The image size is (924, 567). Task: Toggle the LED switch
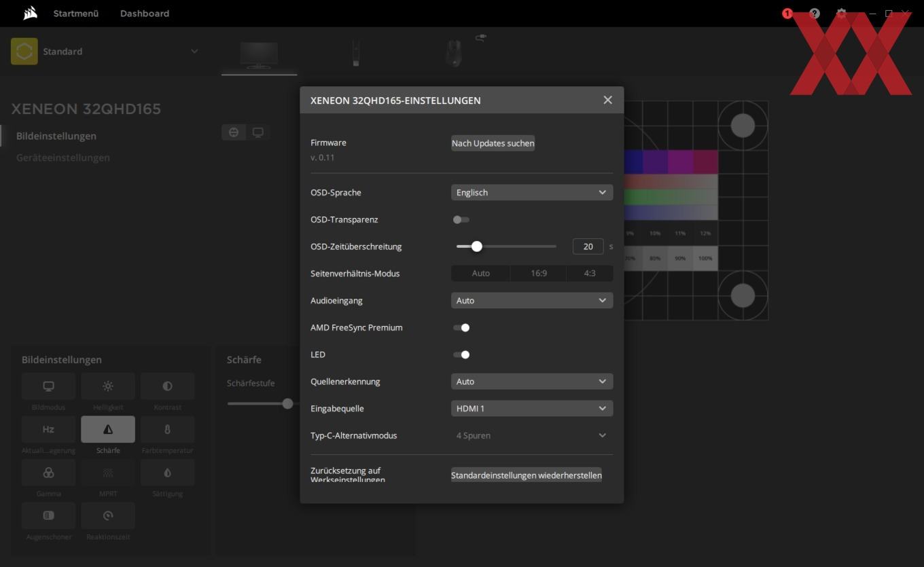461,354
